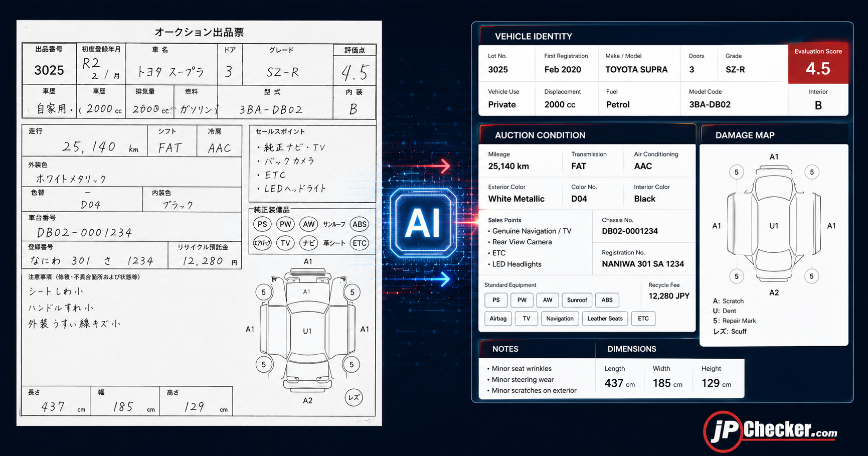Select the red Evaluation Score 4.5 tile
This screenshot has width=868, height=456.
click(x=818, y=63)
